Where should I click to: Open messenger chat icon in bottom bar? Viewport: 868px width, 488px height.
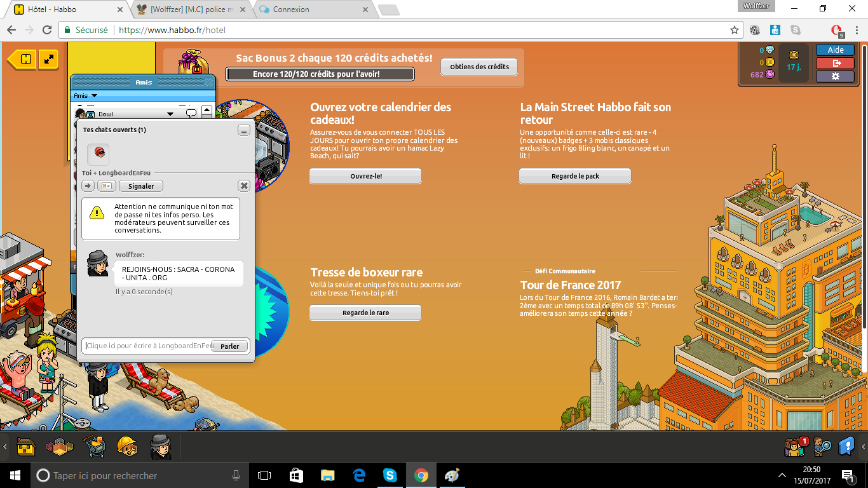(846, 447)
